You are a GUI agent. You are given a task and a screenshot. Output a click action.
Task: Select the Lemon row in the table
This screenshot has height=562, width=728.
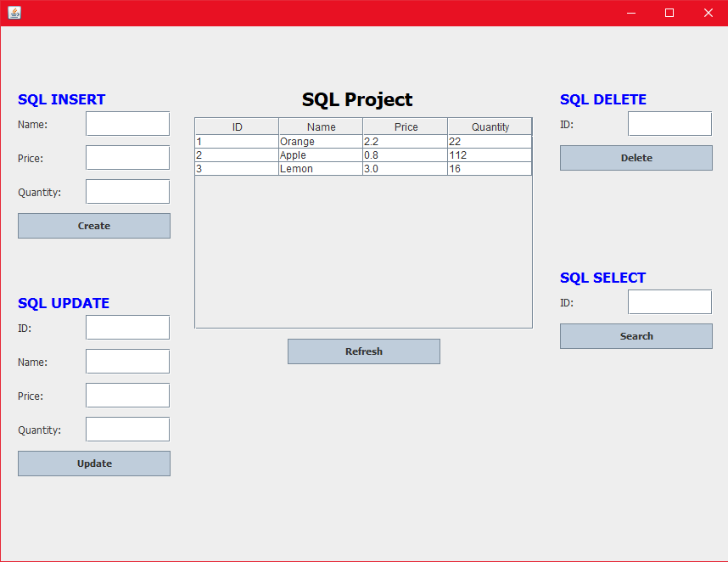tap(320, 169)
